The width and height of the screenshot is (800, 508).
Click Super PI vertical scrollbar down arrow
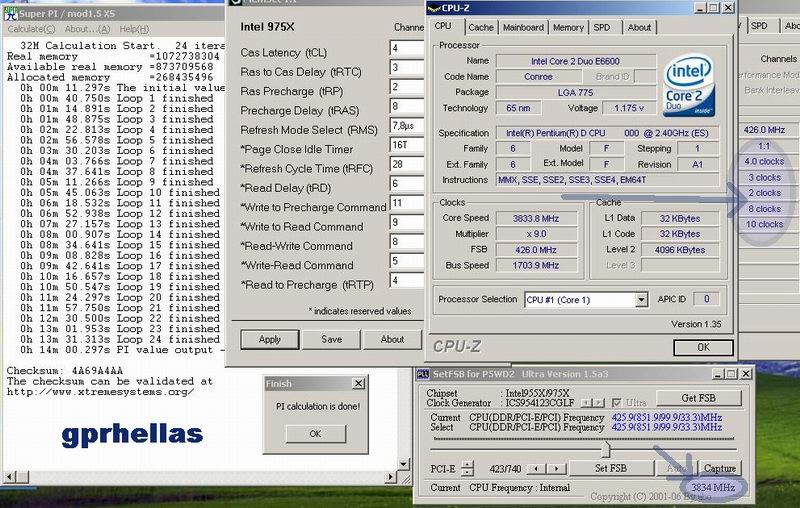click(x=404, y=464)
